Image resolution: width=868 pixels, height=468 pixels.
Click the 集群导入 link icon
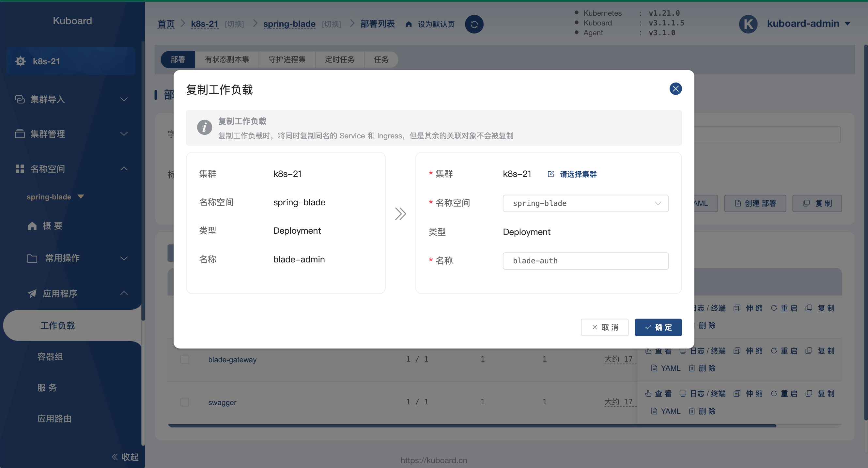[20, 99]
